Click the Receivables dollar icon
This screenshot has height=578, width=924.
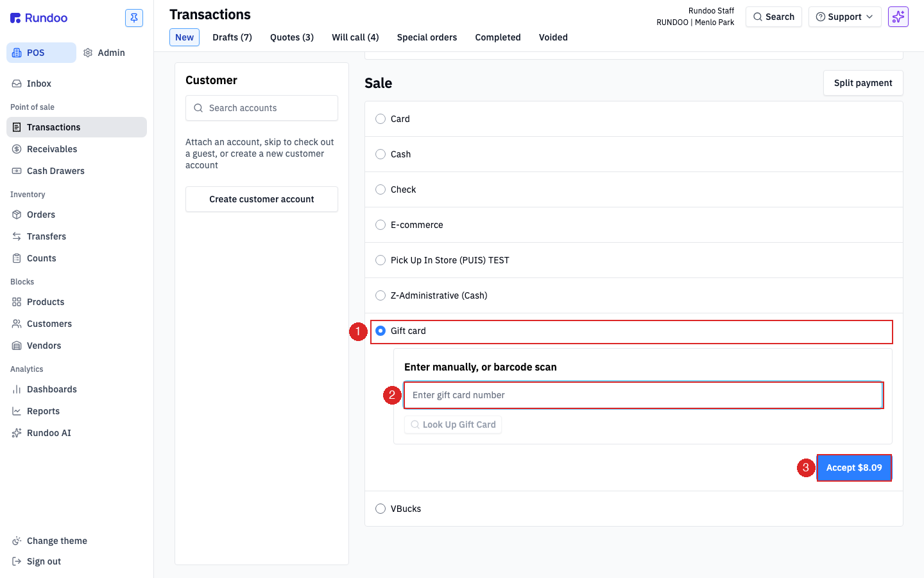(17, 149)
